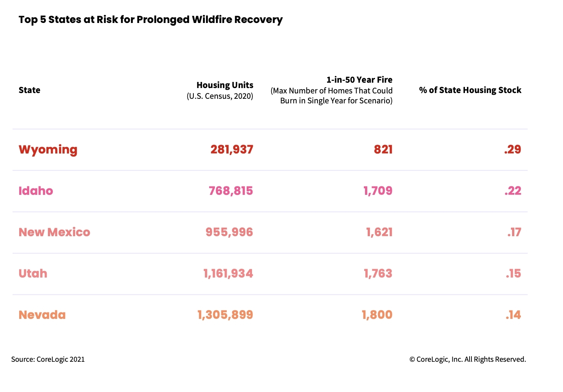Select the Nevada row label
This screenshot has height=392, width=563.
point(42,315)
